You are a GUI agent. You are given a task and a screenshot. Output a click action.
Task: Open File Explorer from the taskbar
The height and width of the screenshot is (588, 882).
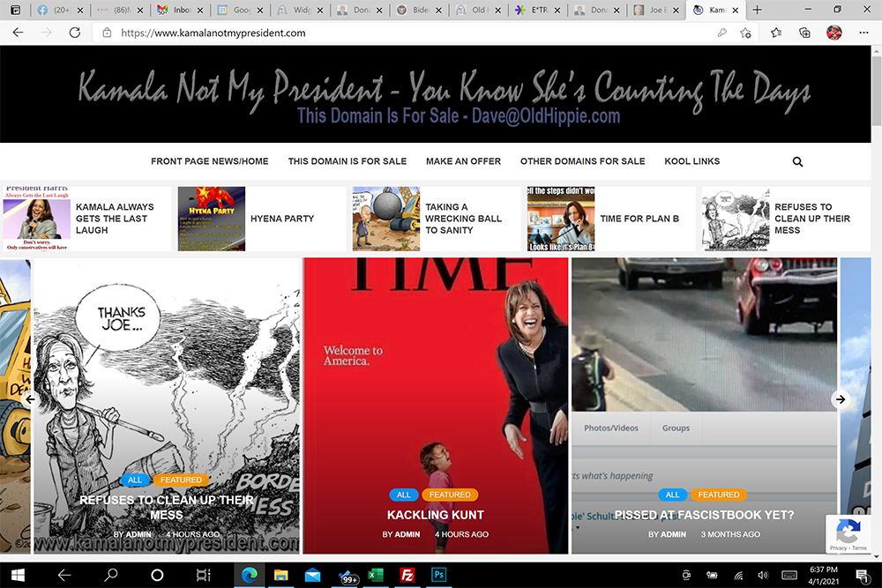tap(280, 575)
